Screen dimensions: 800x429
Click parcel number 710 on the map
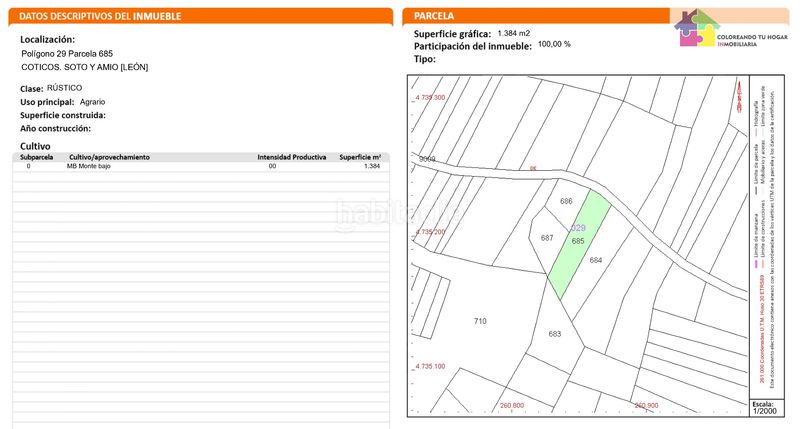[x=480, y=321]
